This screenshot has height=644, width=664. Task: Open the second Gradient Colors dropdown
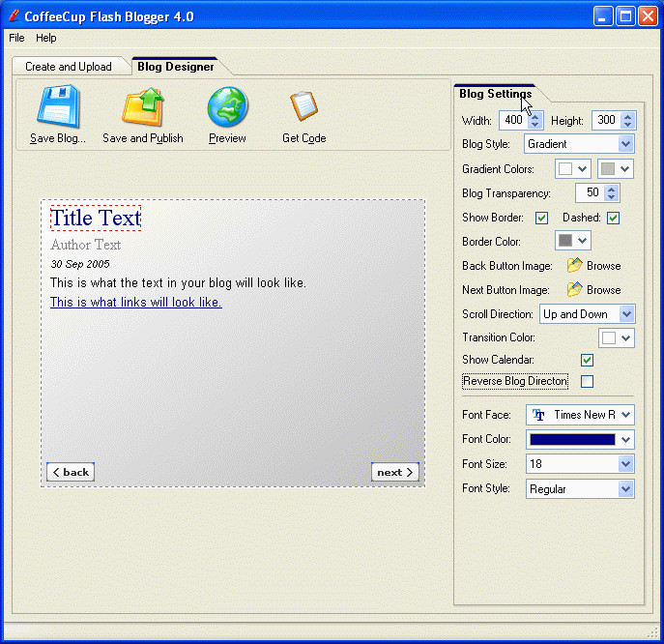pos(625,169)
